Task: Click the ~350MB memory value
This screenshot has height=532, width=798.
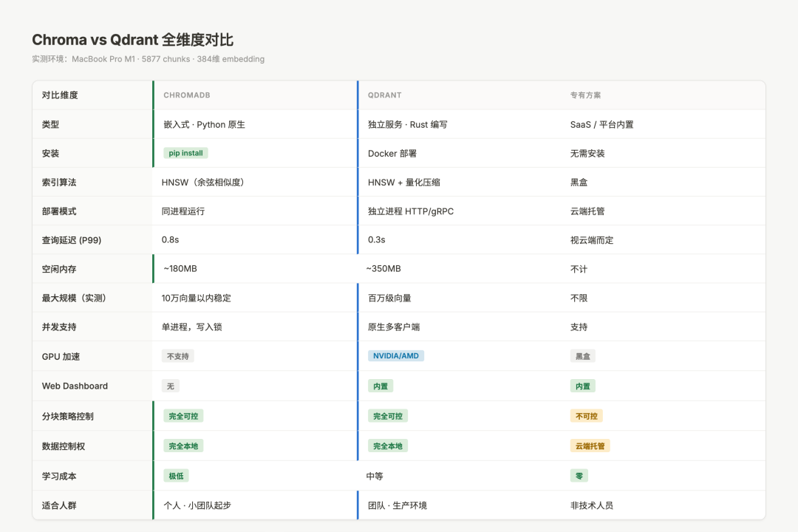Action: 383,269
